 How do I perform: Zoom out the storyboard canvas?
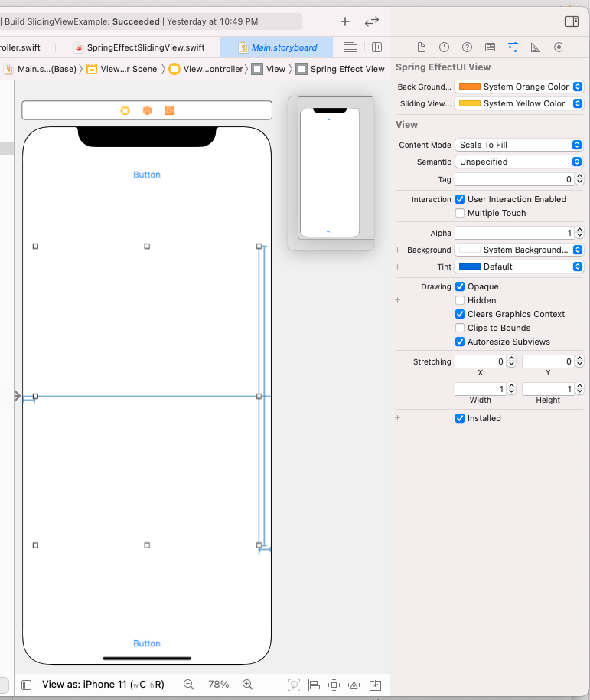click(x=189, y=685)
